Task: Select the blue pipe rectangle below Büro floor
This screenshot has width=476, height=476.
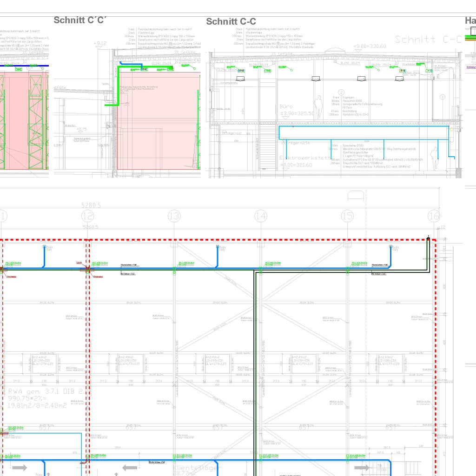Action: pos(364,132)
